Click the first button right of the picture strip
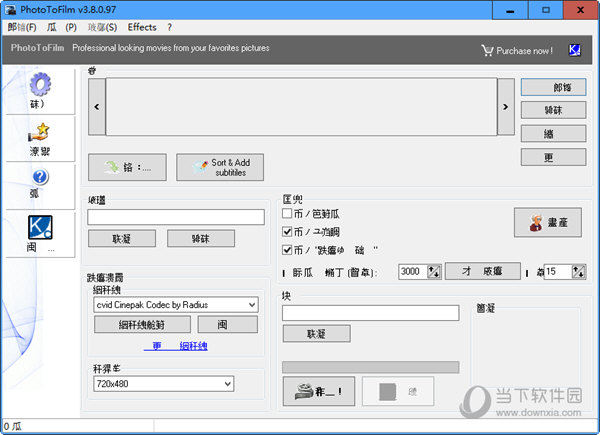 (553, 87)
